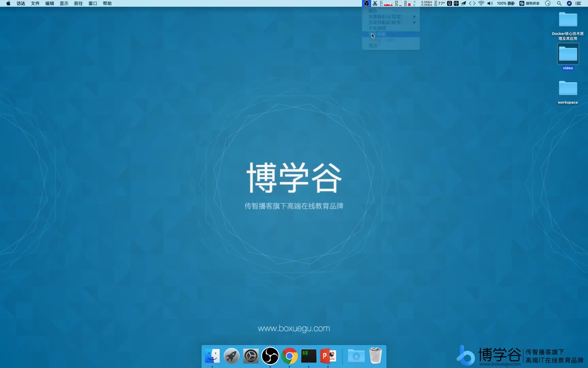
Task: Open System Preferences from the Dock
Action: tap(251, 356)
